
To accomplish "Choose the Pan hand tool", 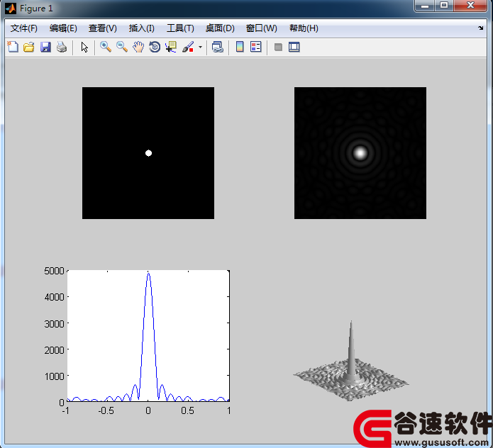I will point(138,47).
